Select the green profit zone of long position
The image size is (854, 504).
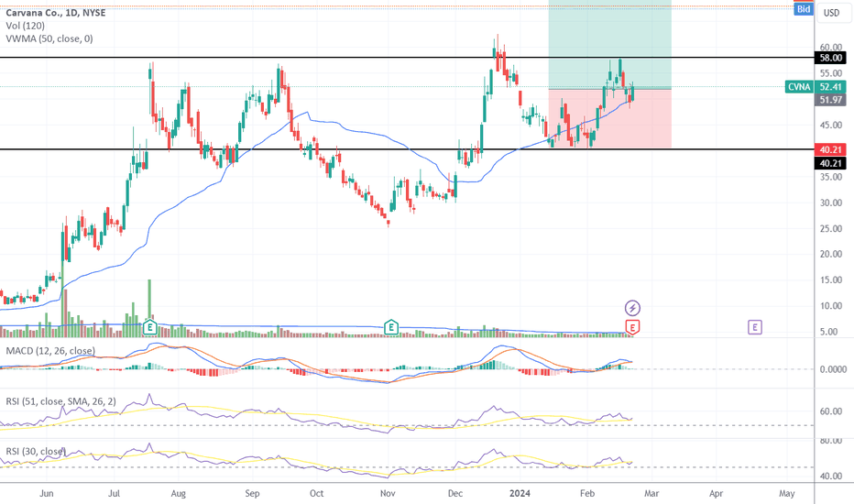[x=610, y=44]
